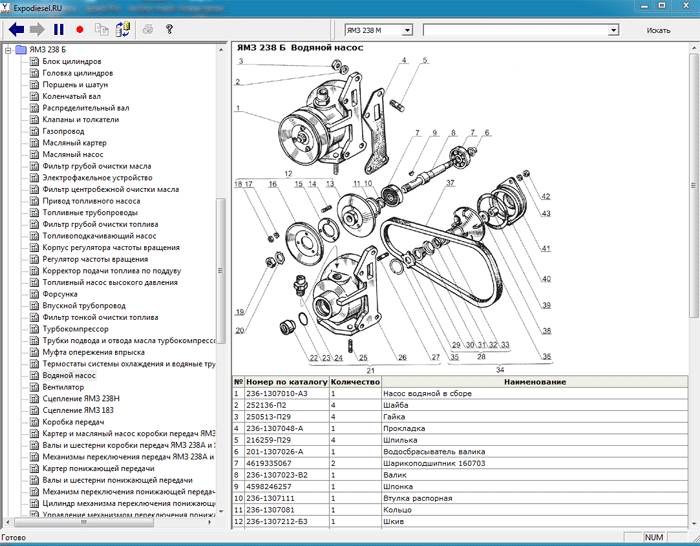This screenshot has height=546, width=700.
Task: Select Топливоподкачивающий насос item
Action: (99, 236)
